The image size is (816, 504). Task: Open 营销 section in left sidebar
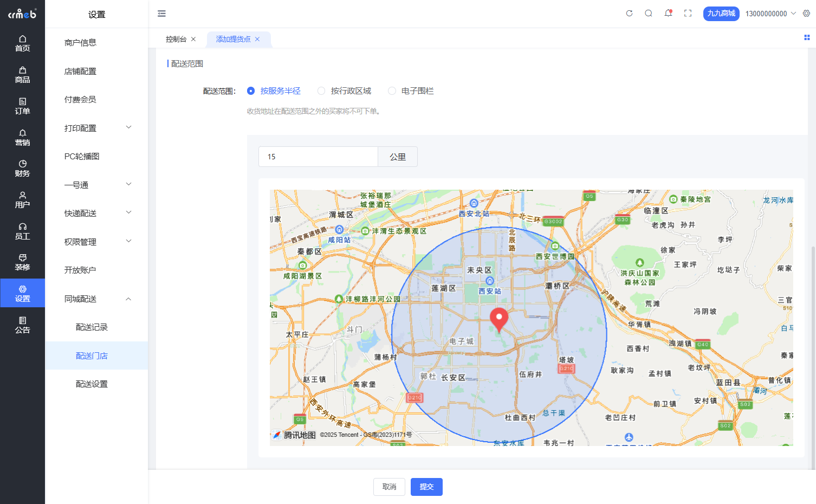coord(22,138)
